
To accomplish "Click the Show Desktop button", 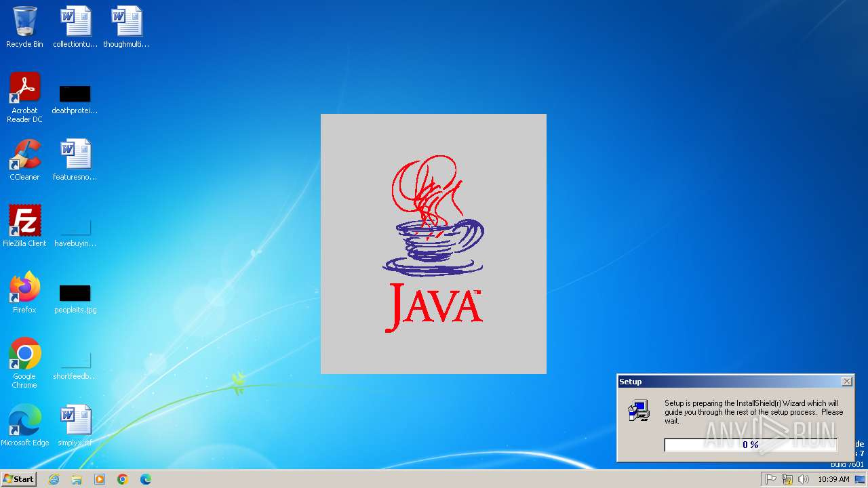I will [860, 479].
